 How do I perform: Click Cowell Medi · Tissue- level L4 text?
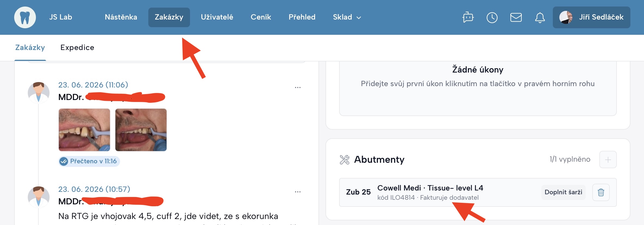coord(430,188)
